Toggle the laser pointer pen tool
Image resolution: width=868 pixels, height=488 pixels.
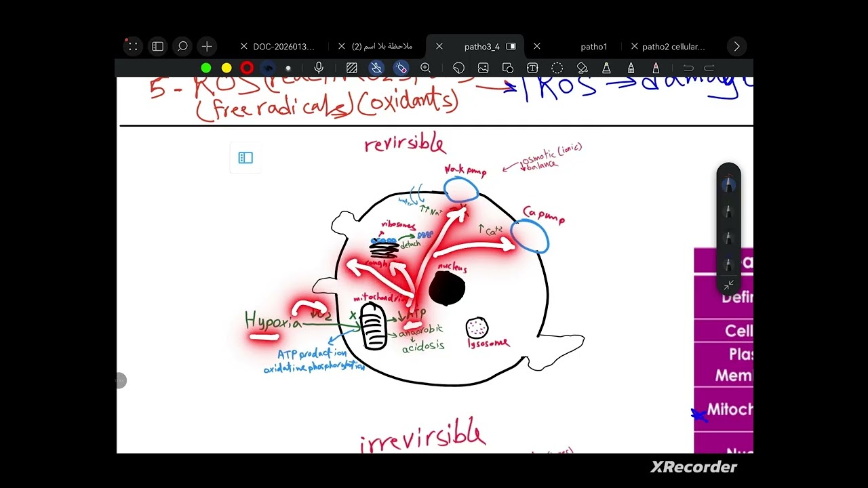pos(401,68)
